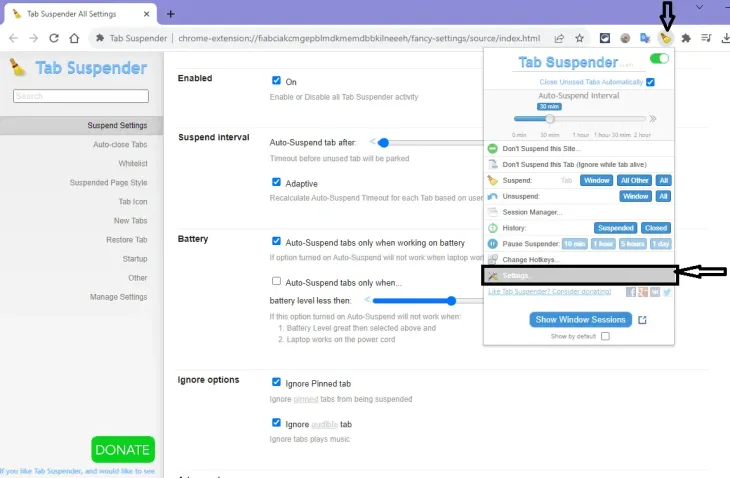Go to the browser Home icon
Screen dimensions: 730x478
(x=74, y=38)
